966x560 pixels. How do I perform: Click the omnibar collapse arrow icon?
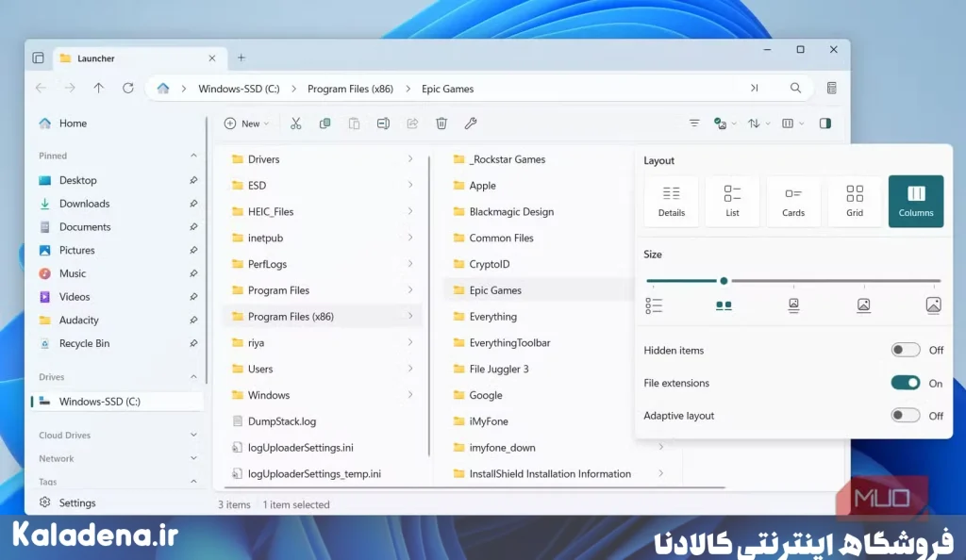point(754,88)
